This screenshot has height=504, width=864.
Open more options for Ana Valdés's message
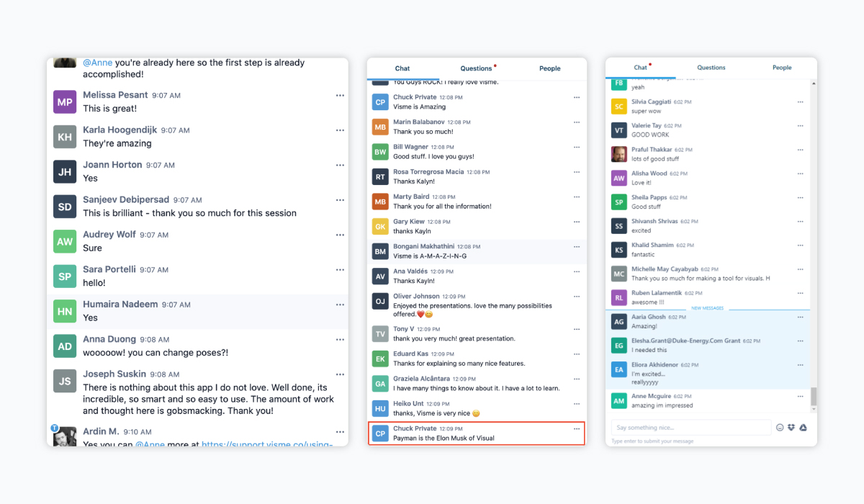(x=576, y=271)
